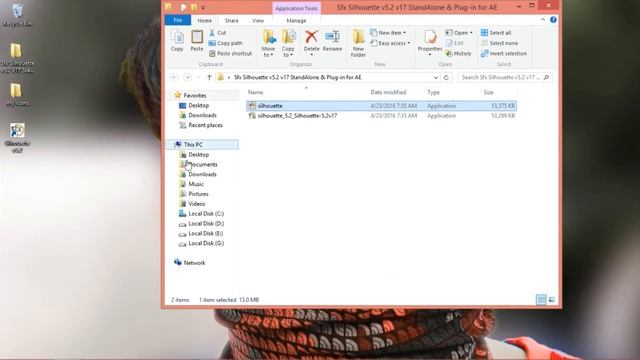The width and height of the screenshot is (640, 360).
Task: Select the Sfx Silhouette folder on desktop
Action: (x=17, y=58)
